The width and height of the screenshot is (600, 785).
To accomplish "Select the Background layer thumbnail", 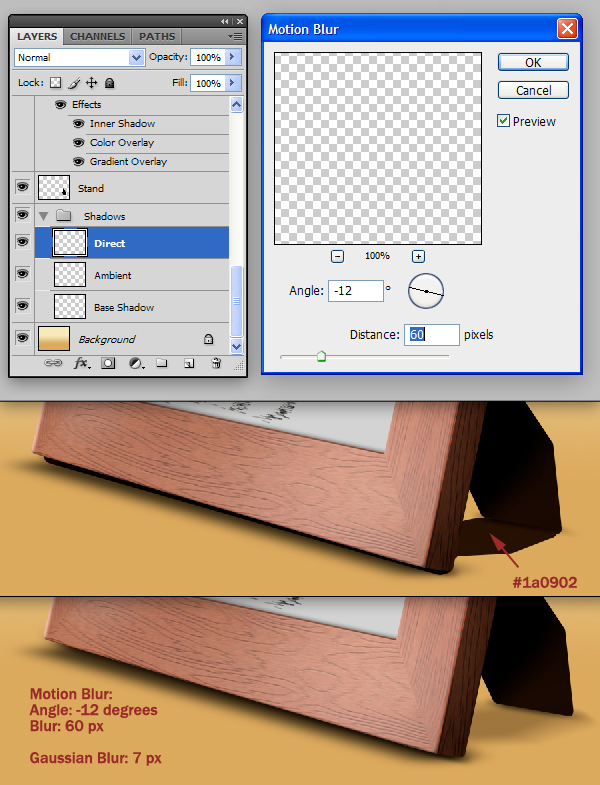I will click(54, 338).
